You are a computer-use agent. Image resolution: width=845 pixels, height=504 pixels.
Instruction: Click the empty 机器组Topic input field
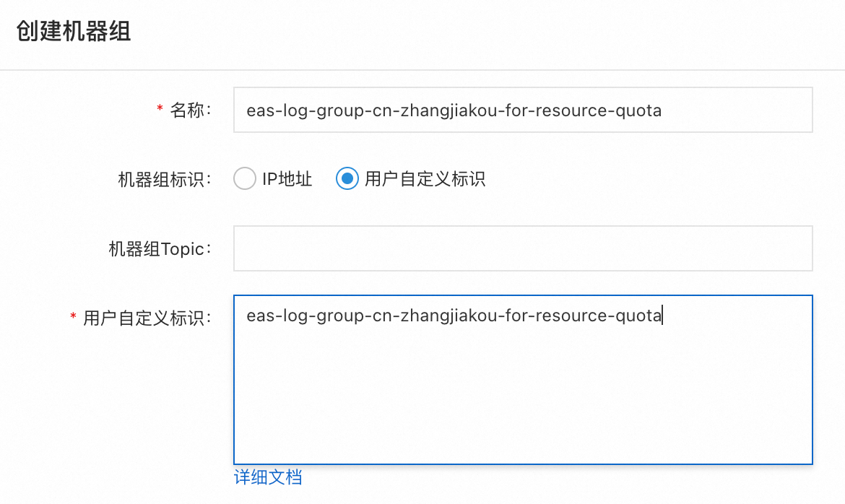[x=522, y=248]
